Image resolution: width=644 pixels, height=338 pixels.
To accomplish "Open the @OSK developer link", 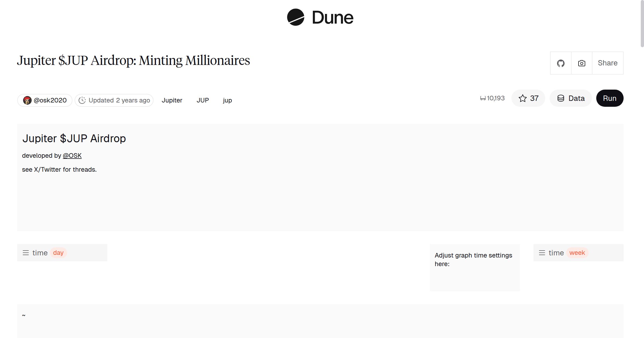I will [x=72, y=155].
